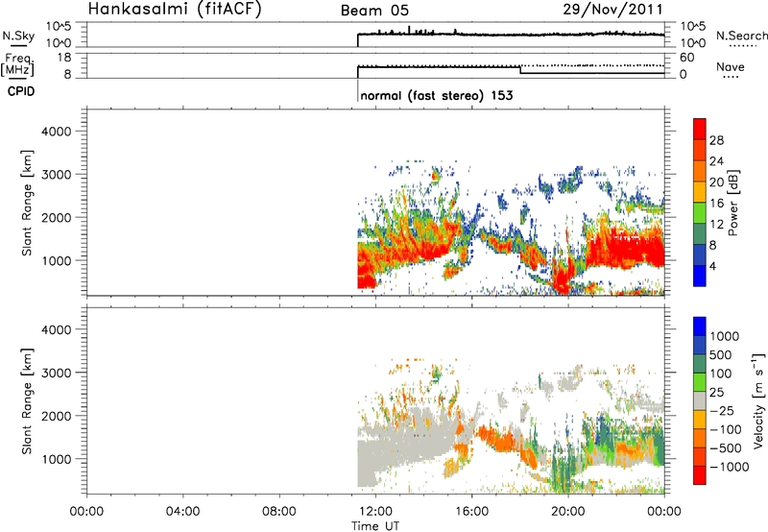This screenshot has width=768, height=532.
Task: Click the frequency step-down near 18:00
Action: click(520, 70)
